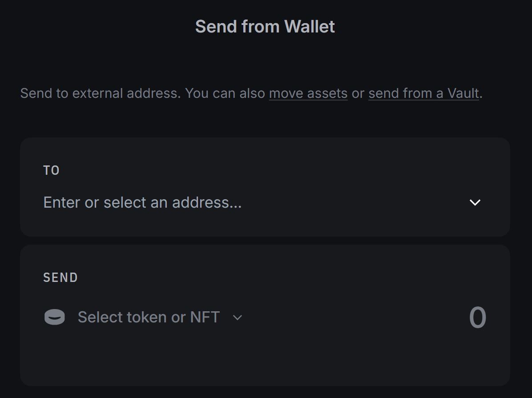This screenshot has width=532, height=398.
Task: Open the small chevron beside token selector
Action: pyautogui.click(x=238, y=318)
